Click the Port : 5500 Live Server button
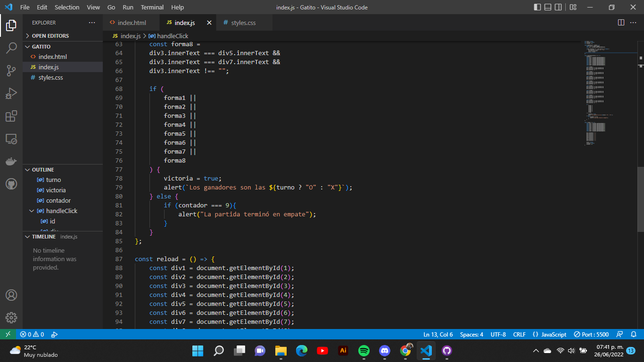 pyautogui.click(x=591, y=335)
